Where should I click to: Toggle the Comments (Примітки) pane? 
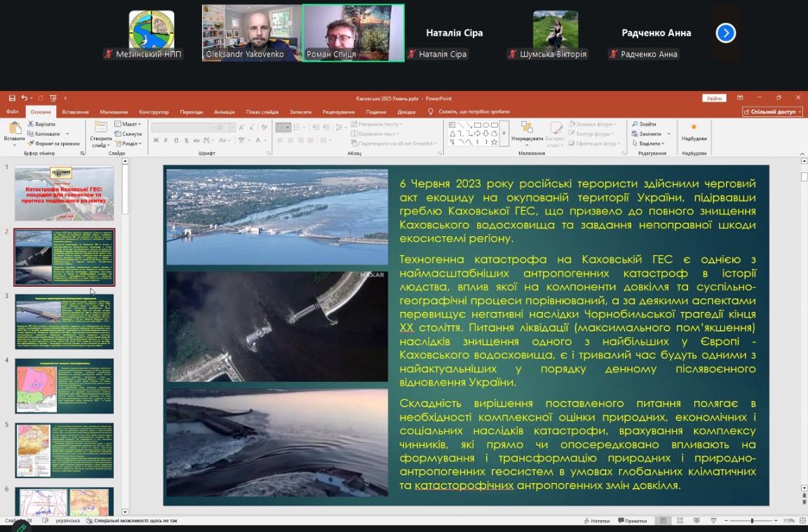point(632,521)
